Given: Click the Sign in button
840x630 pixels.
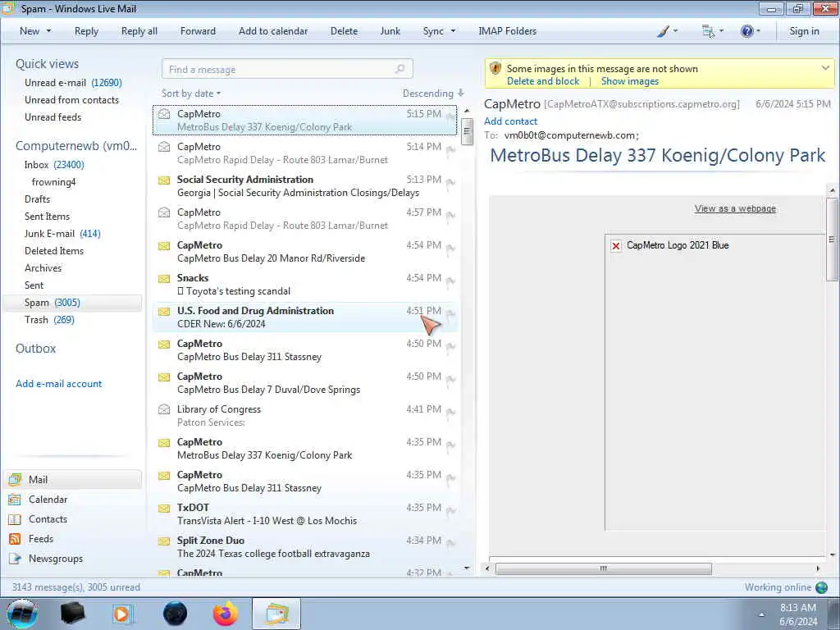Looking at the screenshot, I should click(x=804, y=31).
